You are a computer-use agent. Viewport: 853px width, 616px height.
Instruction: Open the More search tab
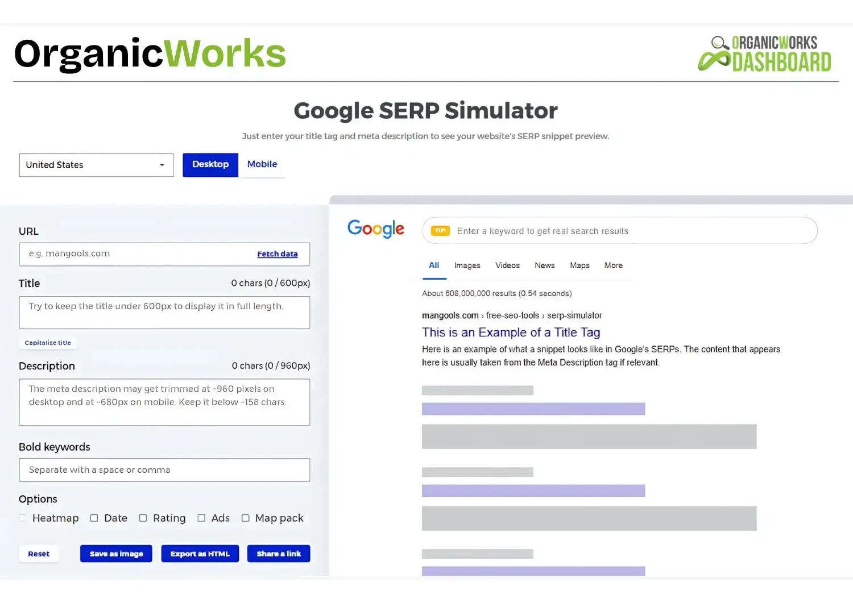[x=613, y=265]
